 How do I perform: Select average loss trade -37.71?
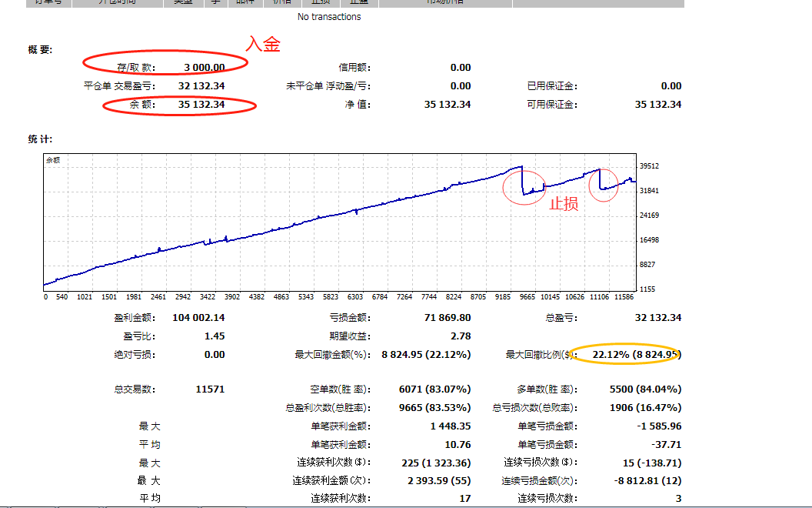click(x=667, y=445)
